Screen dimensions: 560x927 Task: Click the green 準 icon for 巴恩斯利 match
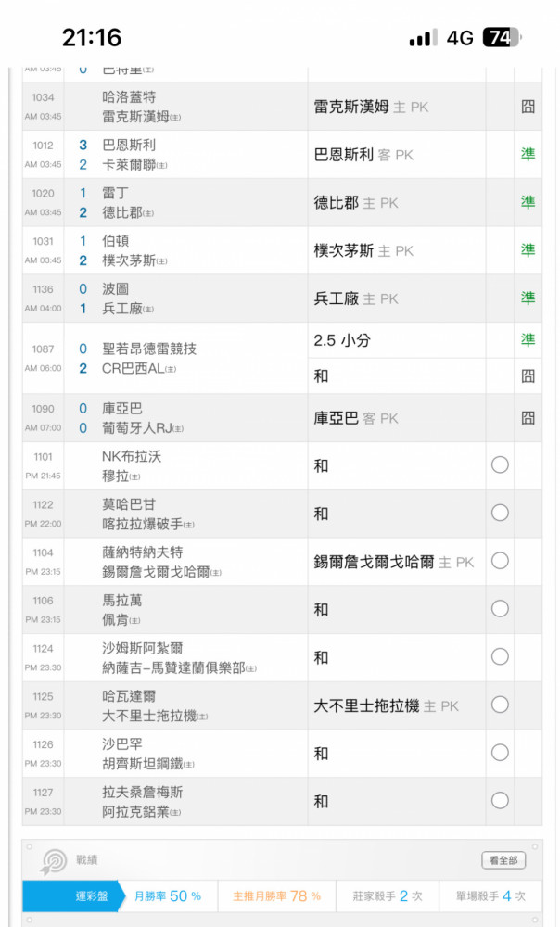528,154
